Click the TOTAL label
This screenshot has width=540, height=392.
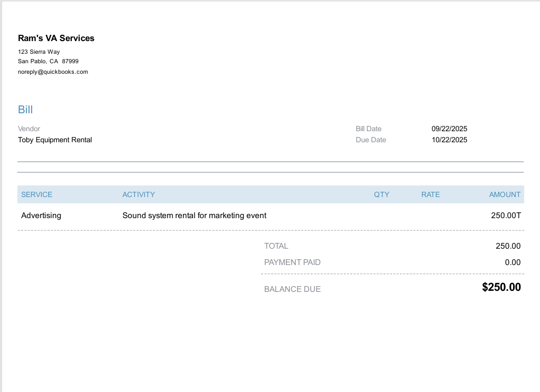pos(276,246)
